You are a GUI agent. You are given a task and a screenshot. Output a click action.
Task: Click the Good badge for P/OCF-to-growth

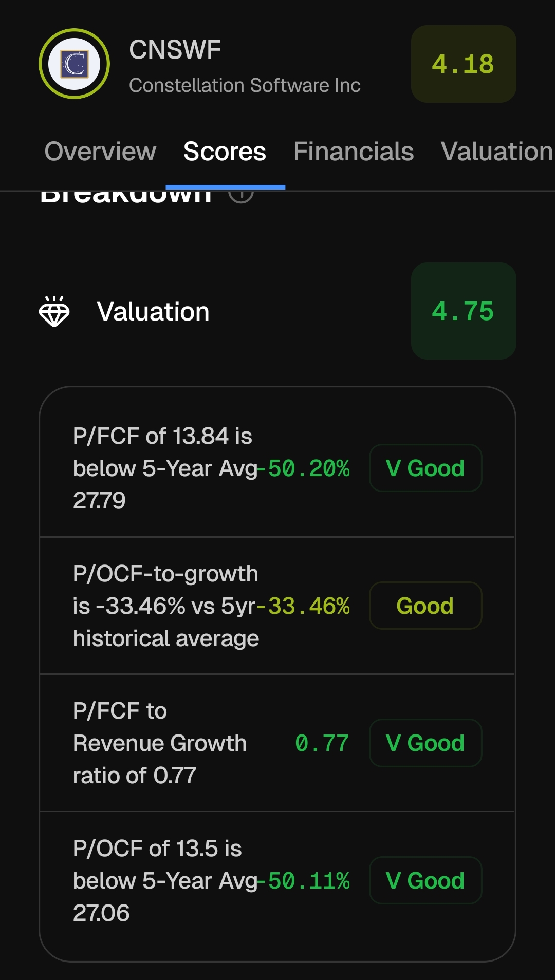(425, 606)
